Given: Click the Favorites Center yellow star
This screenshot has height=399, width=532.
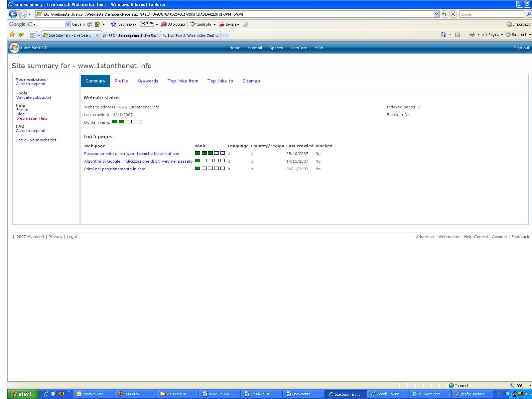Looking at the screenshot, I should (x=12, y=35).
